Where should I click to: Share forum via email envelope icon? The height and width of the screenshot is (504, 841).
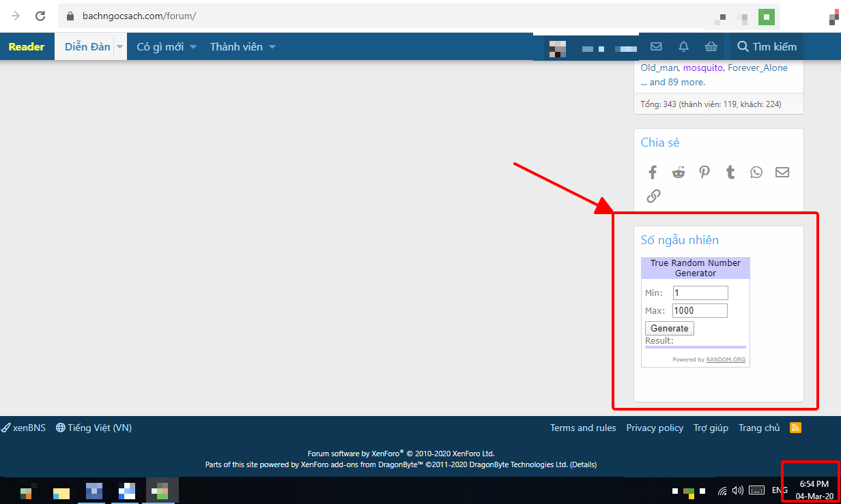(782, 172)
